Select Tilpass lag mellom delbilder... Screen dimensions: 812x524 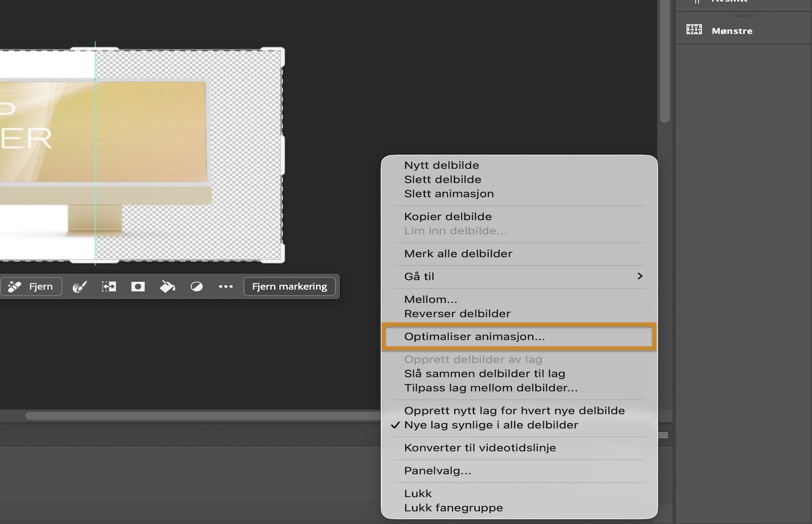(x=491, y=388)
